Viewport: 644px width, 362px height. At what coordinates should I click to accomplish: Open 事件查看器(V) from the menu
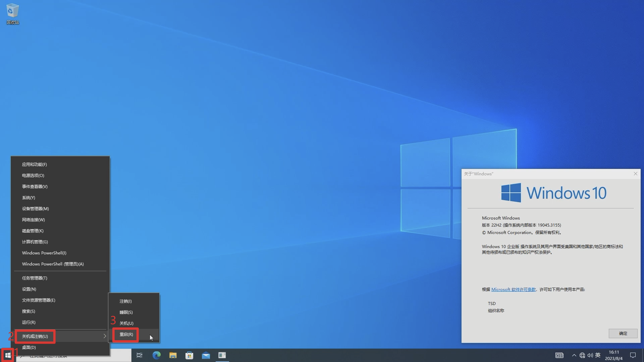pos(60,187)
